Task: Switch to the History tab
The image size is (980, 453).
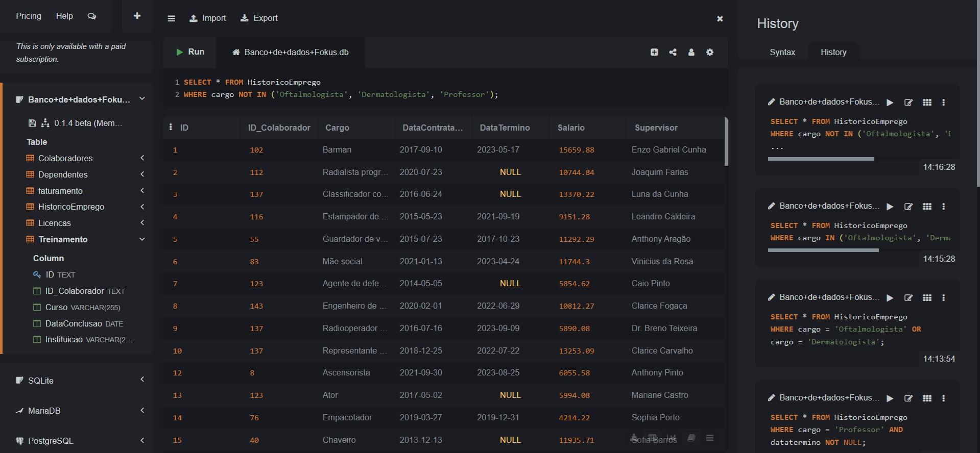Action: [x=833, y=52]
